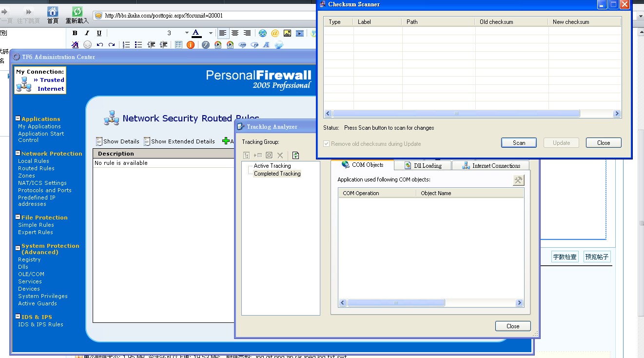The image size is (644, 358).
Task: Click Checksum Scanner horizontal scrollbar thumb
Action: coord(456,114)
